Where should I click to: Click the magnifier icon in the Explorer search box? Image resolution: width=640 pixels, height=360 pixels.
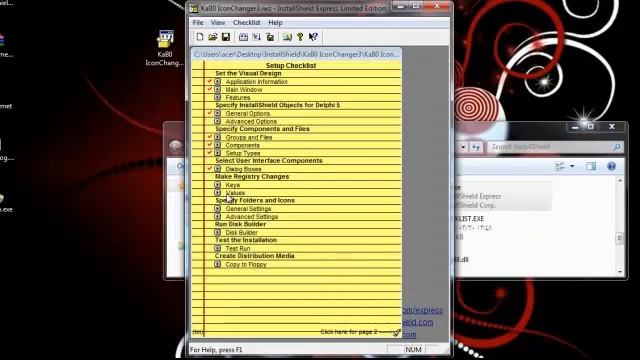[x=617, y=147]
